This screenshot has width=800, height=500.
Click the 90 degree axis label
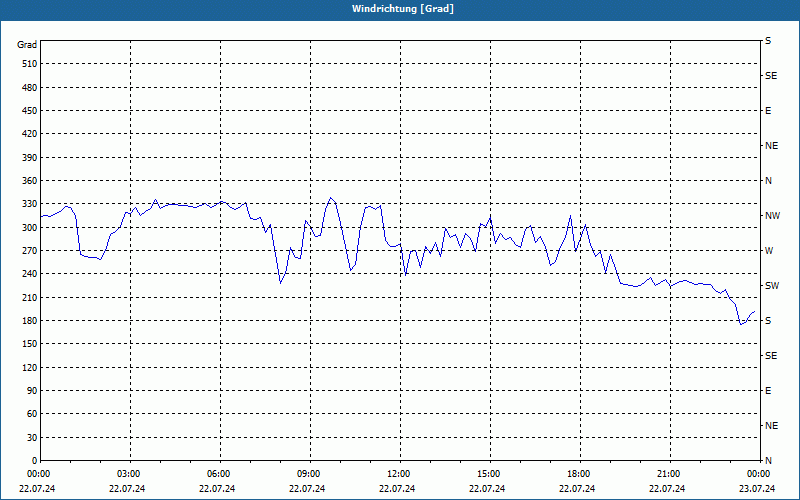tap(32, 391)
